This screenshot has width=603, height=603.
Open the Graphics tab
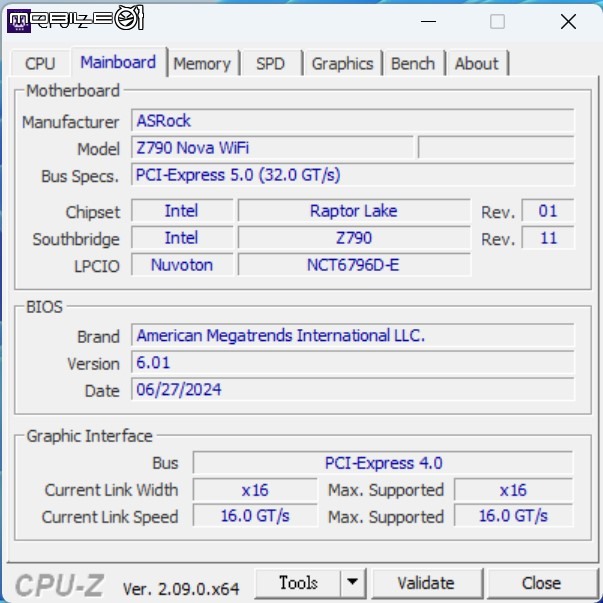click(342, 63)
